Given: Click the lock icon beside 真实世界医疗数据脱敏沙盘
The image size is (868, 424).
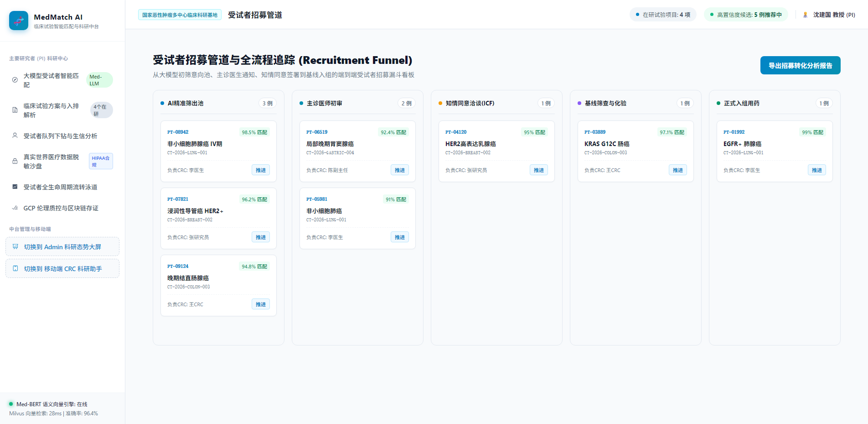Looking at the screenshot, I should point(15,161).
